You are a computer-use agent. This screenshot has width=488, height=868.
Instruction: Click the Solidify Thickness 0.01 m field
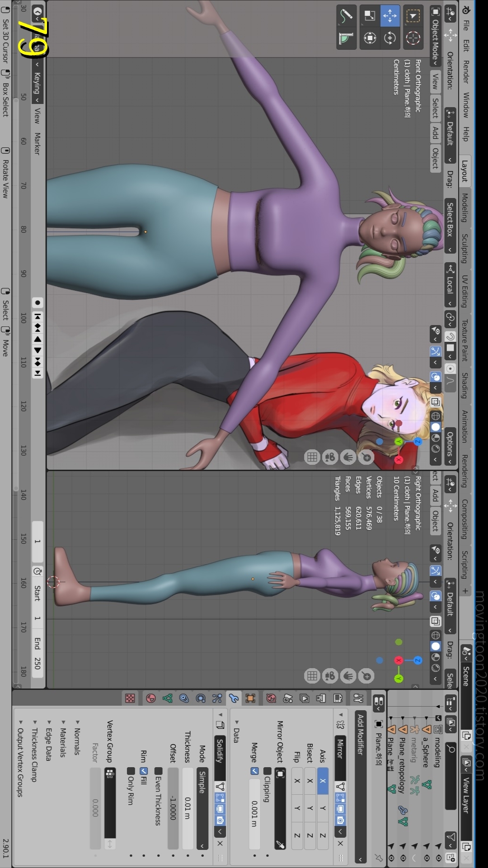(188, 808)
